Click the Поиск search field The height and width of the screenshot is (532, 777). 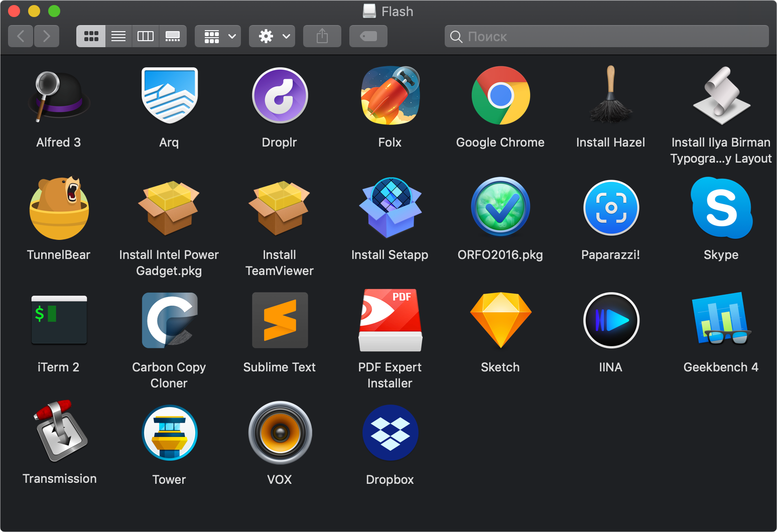pyautogui.click(x=607, y=36)
